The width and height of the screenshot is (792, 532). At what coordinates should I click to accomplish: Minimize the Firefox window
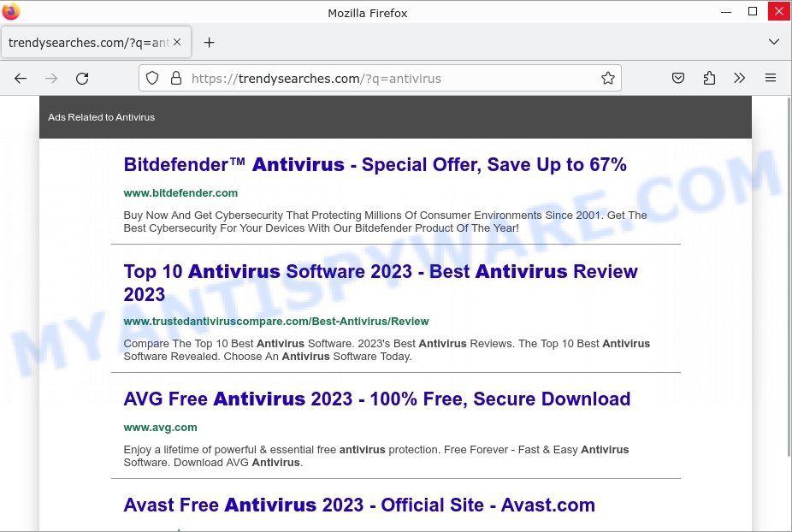pyautogui.click(x=726, y=11)
